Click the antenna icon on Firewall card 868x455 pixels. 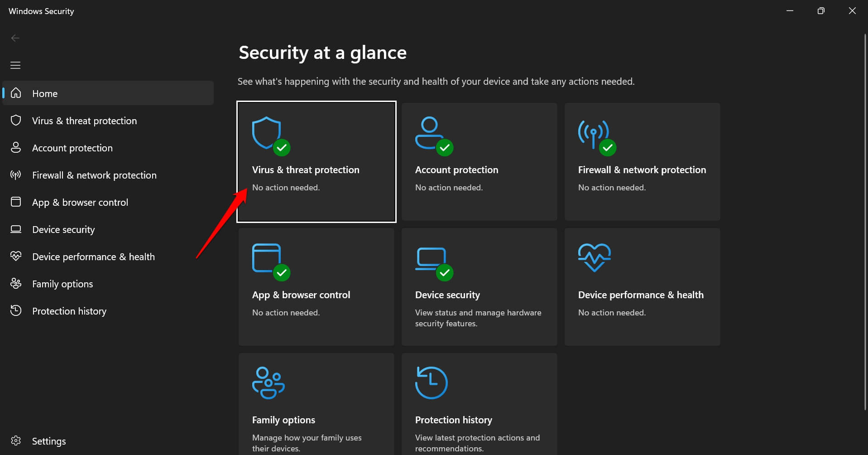click(x=593, y=134)
